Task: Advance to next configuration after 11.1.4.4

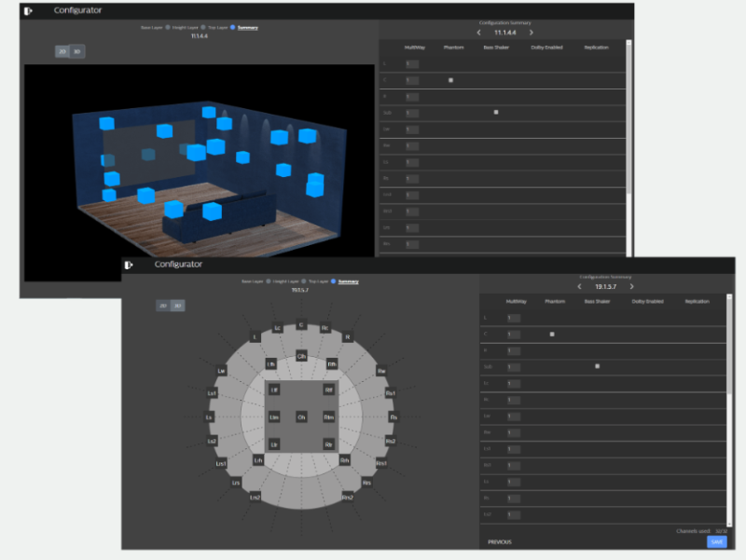Action: 532,33
